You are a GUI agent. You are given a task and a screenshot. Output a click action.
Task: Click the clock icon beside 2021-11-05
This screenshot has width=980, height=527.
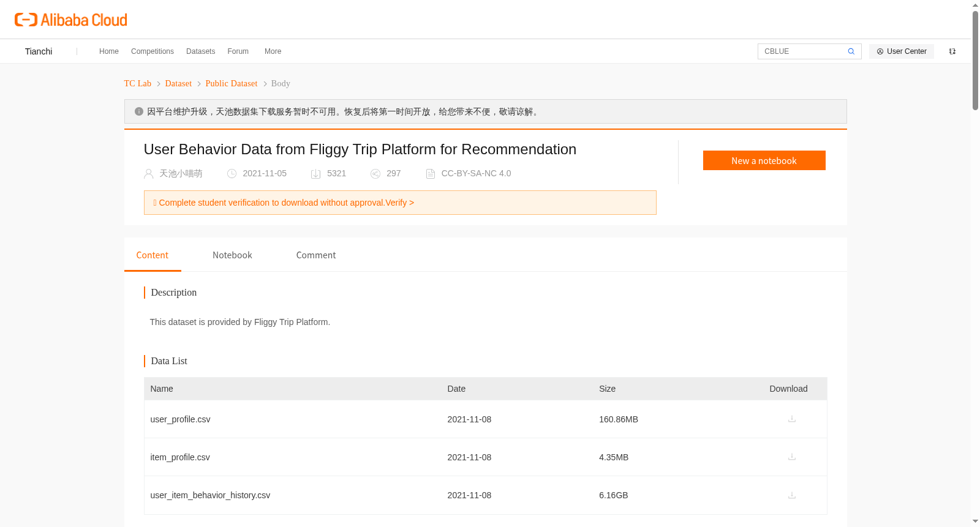pyautogui.click(x=232, y=174)
